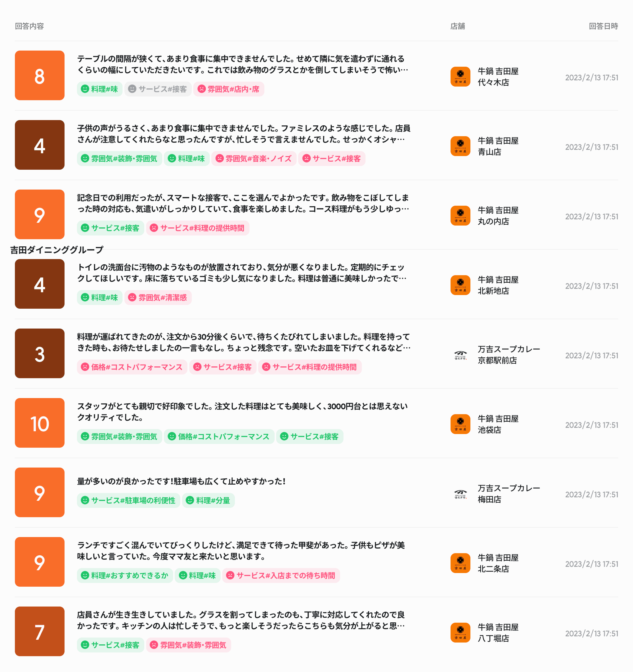This screenshot has height=672, width=633.
Task: Click green サービス#駐車場の利便性 tag
Action: (128, 501)
